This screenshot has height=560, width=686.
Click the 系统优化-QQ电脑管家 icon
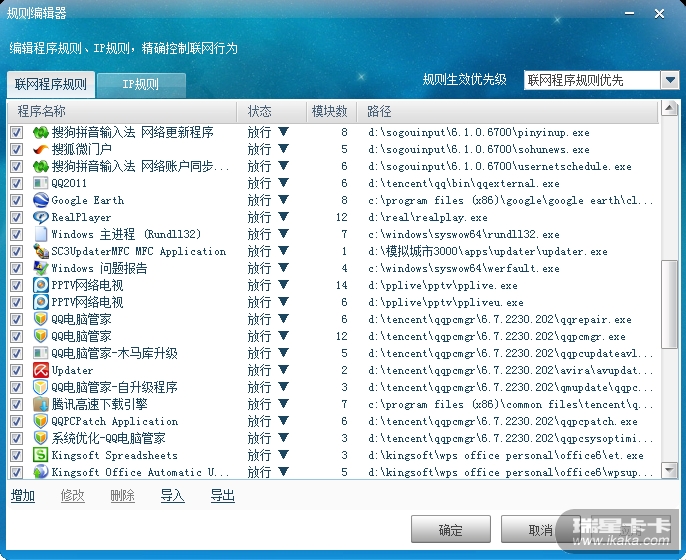[41, 438]
